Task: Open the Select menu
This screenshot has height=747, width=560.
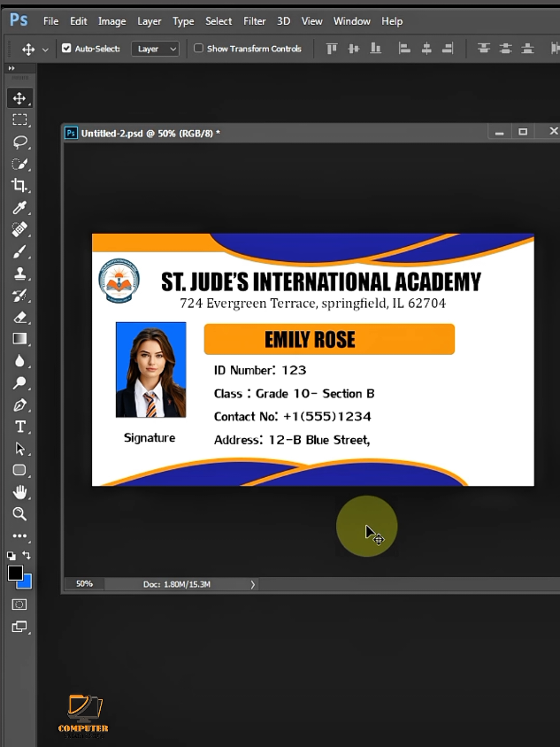Action: tap(219, 21)
